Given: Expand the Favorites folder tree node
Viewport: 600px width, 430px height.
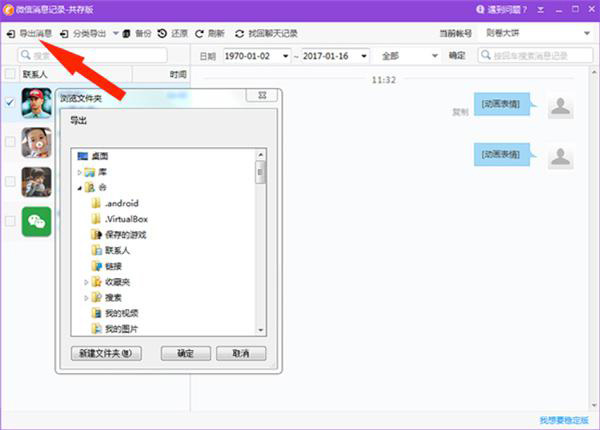Looking at the screenshot, I should coord(86,282).
